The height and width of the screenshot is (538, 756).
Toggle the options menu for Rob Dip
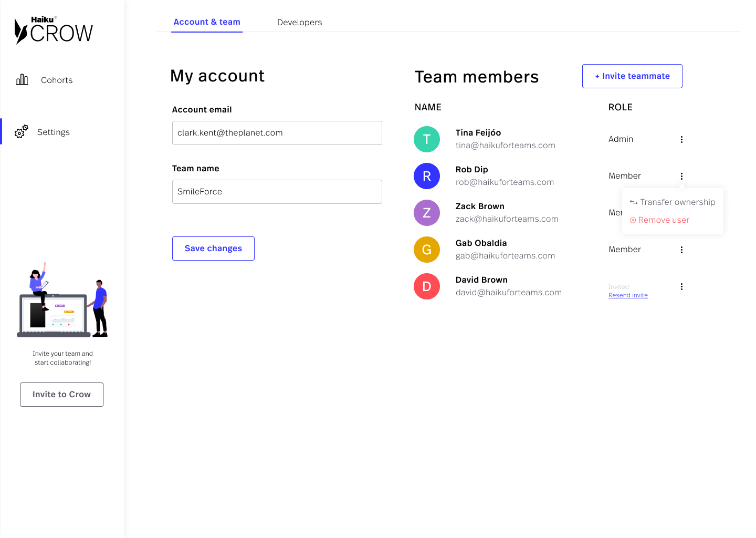click(x=681, y=176)
